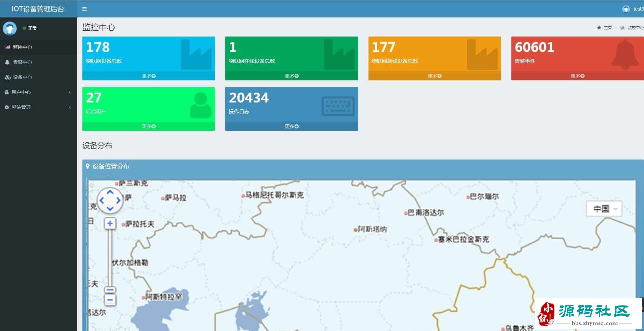Viewport: 644px width, 331px height.
Task: Click the map zoom slider handle
Action: [x=110, y=290]
